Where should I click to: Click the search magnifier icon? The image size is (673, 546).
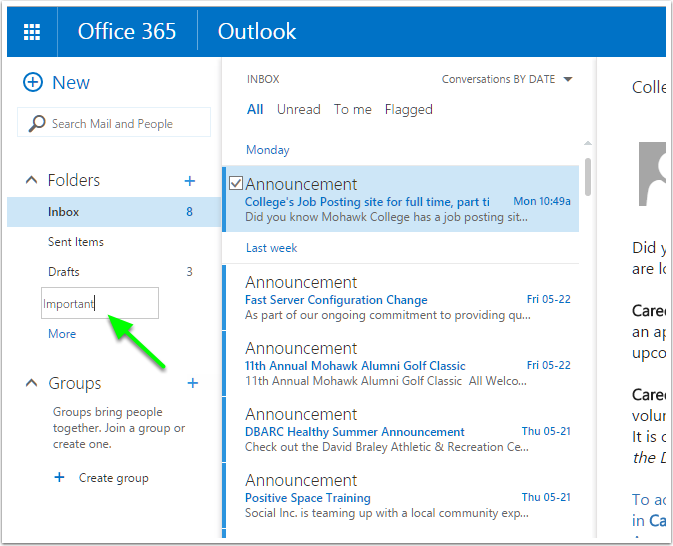37,124
